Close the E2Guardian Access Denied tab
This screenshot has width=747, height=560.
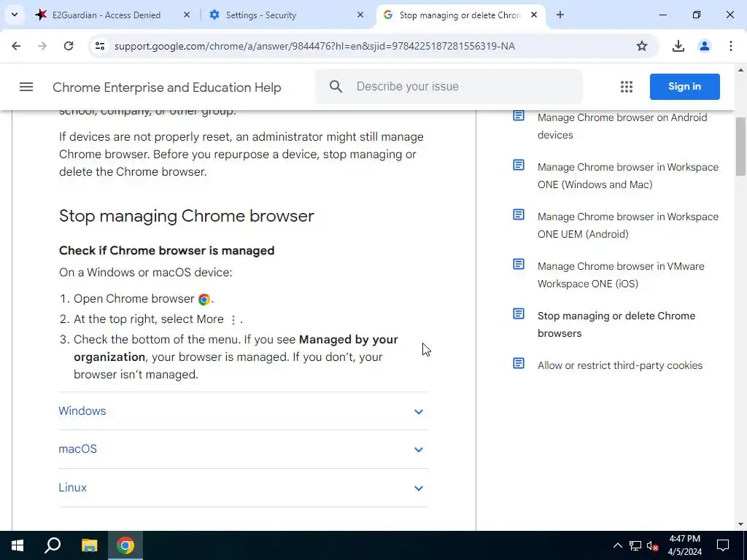pyautogui.click(x=187, y=15)
